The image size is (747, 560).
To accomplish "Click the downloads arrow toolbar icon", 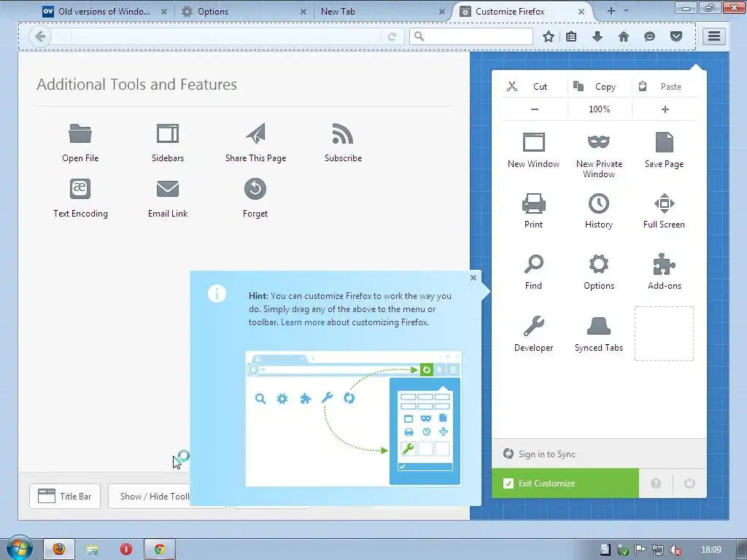I will 597,36.
